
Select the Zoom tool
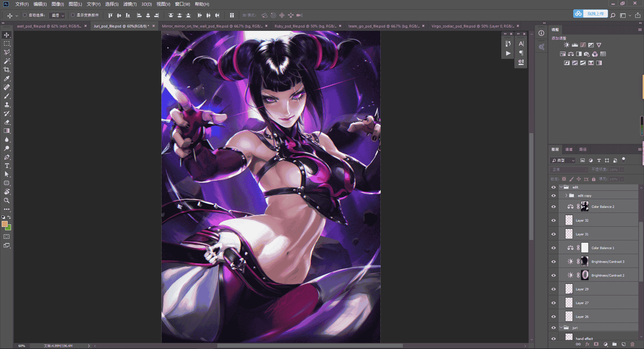(7, 200)
